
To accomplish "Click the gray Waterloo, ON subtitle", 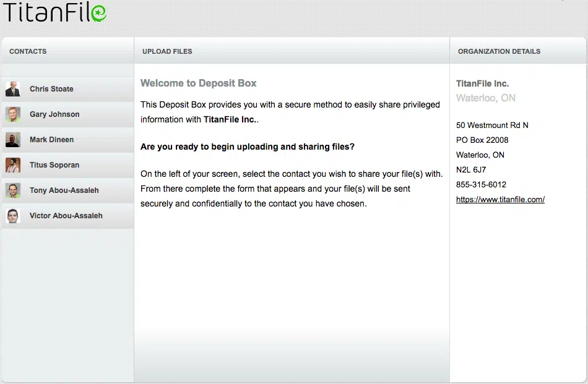I will (x=486, y=98).
